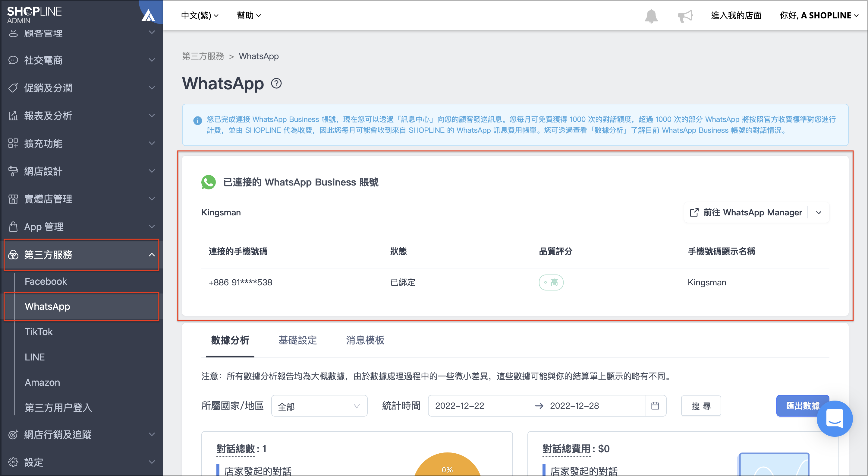Viewport: 868px width, 476px height.
Task: Click the SHOPLINE Admin logo
Action: [x=34, y=15]
